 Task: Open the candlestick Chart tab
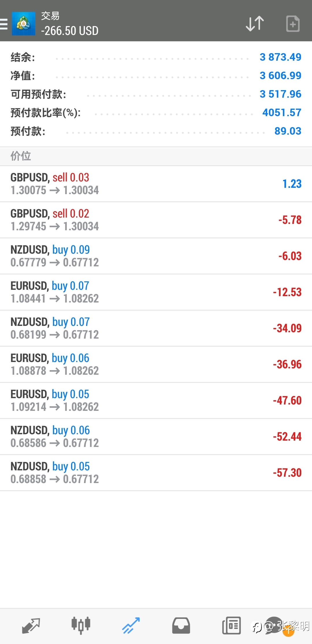(x=81, y=626)
